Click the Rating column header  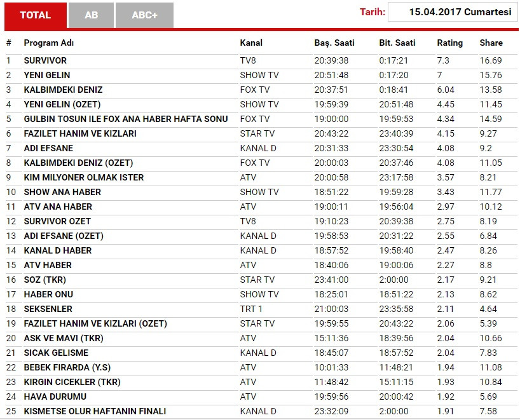[x=449, y=43]
